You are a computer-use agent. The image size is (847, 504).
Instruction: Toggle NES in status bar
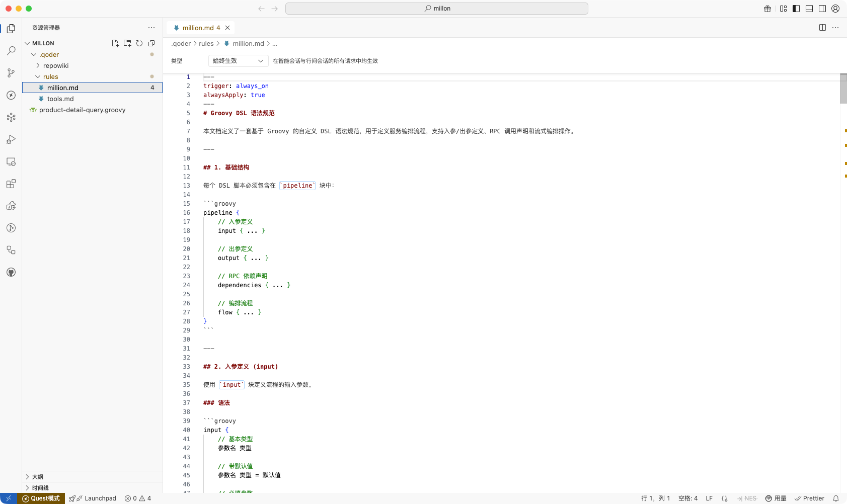[746, 498]
